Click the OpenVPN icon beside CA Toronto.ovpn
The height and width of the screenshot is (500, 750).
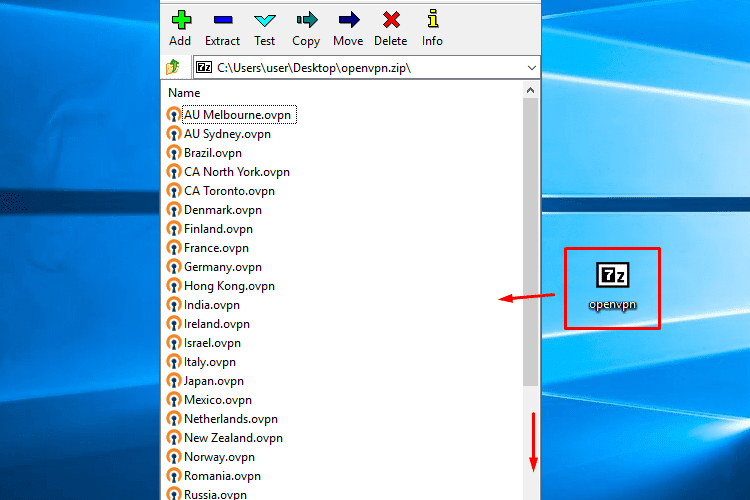coord(174,191)
